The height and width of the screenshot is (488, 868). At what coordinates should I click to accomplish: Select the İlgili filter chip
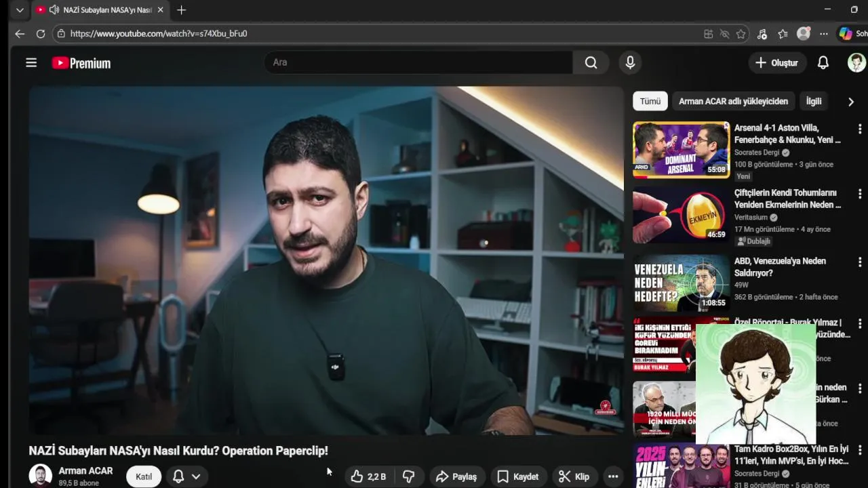point(814,101)
